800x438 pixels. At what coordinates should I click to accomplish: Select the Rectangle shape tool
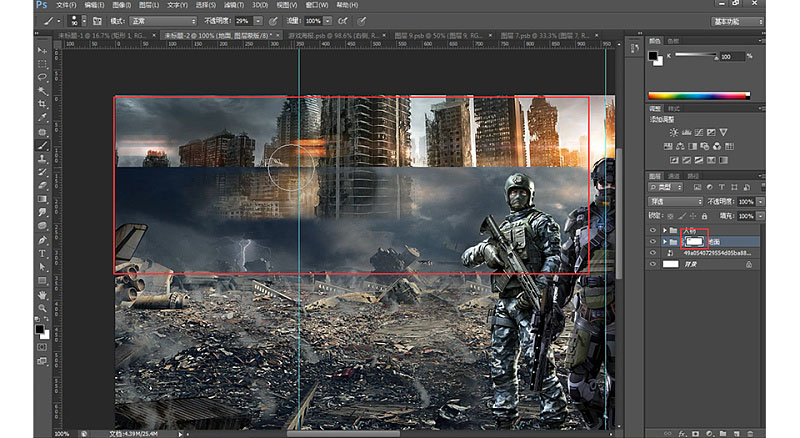click(42, 281)
